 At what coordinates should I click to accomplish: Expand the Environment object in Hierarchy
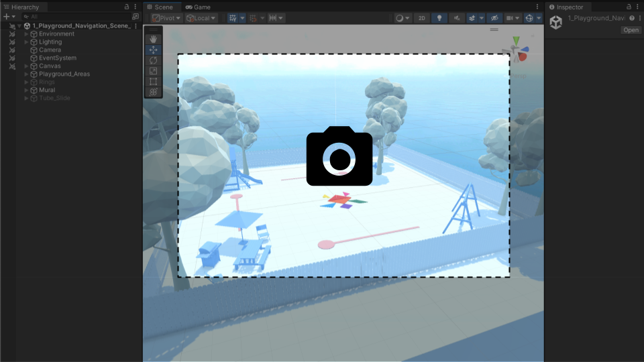coord(26,34)
